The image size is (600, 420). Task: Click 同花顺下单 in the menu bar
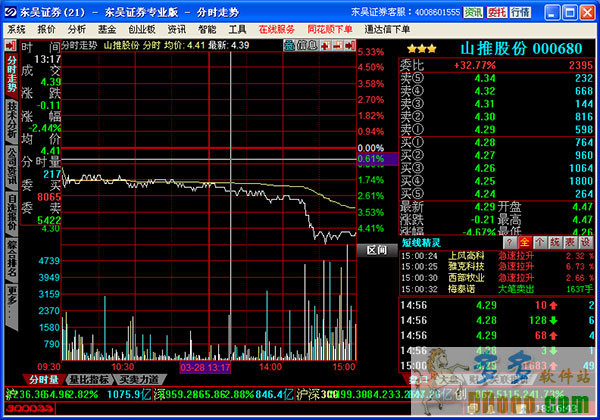[x=330, y=29]
